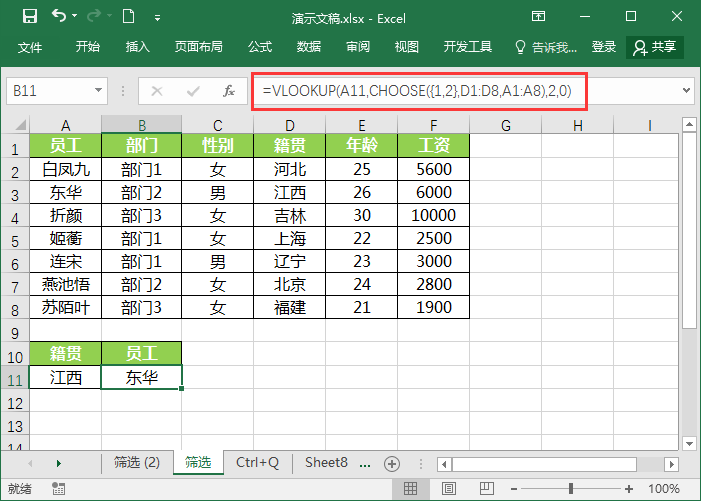Click the 登录 sign-in link
Image resolution: width=701 pixels, height=501 pixels.
point(604,47)
